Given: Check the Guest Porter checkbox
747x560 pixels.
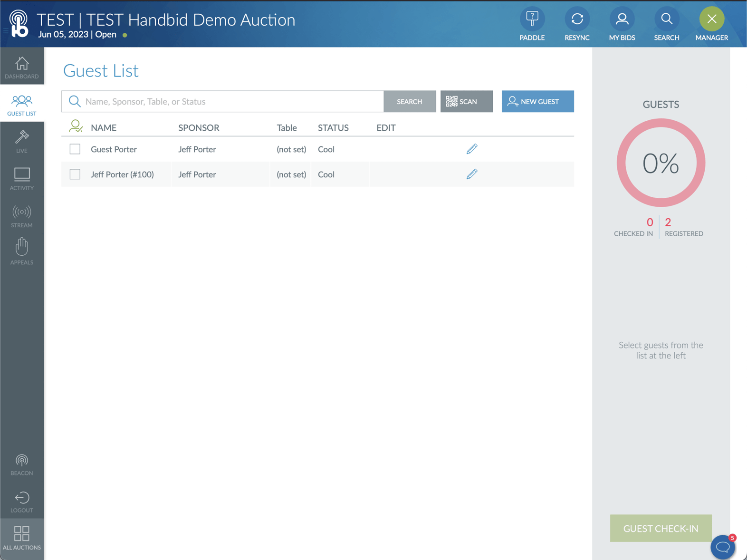Looking at the screenshot, I should (x=75, y=149).
